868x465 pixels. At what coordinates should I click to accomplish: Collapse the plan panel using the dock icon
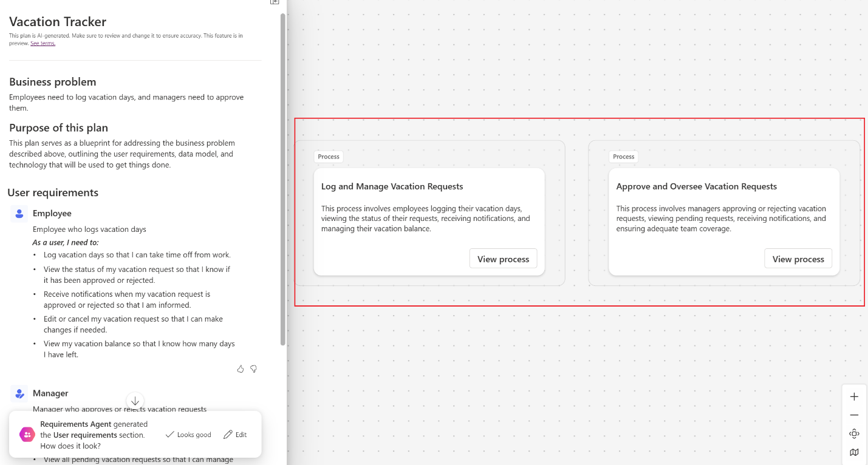coord(275,2)
